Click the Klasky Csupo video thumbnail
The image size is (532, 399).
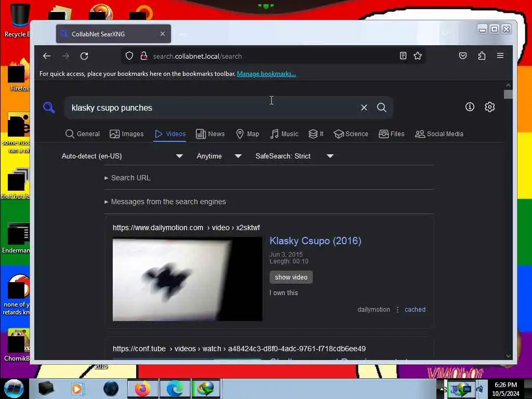pyautogui.click(x=187, y=279)
